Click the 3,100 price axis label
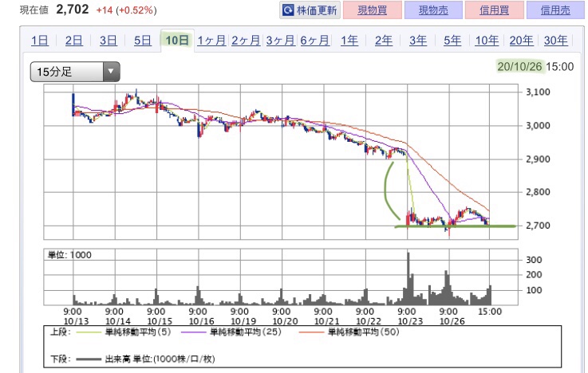 coord(538,92)
